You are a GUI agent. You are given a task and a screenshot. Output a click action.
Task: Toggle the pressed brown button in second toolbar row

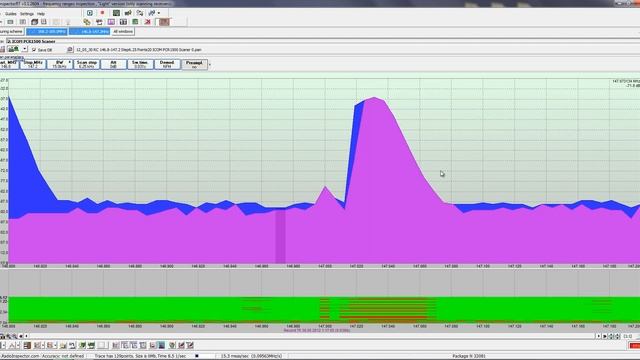pos(164,22)
